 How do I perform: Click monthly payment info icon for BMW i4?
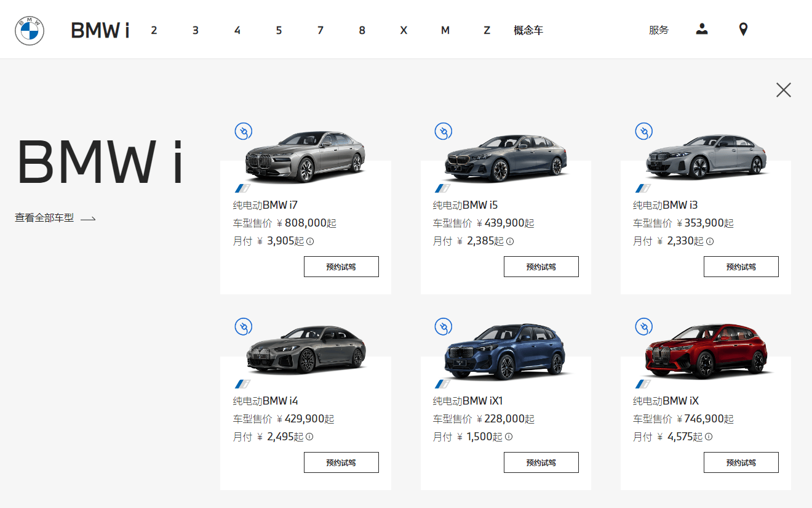(309, 437)
